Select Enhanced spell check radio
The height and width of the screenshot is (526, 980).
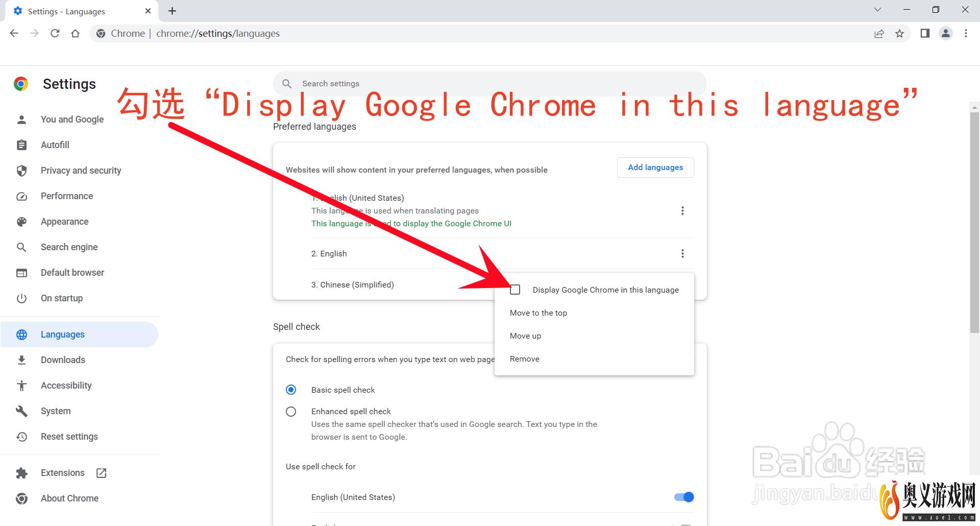(x=291, y=412)
